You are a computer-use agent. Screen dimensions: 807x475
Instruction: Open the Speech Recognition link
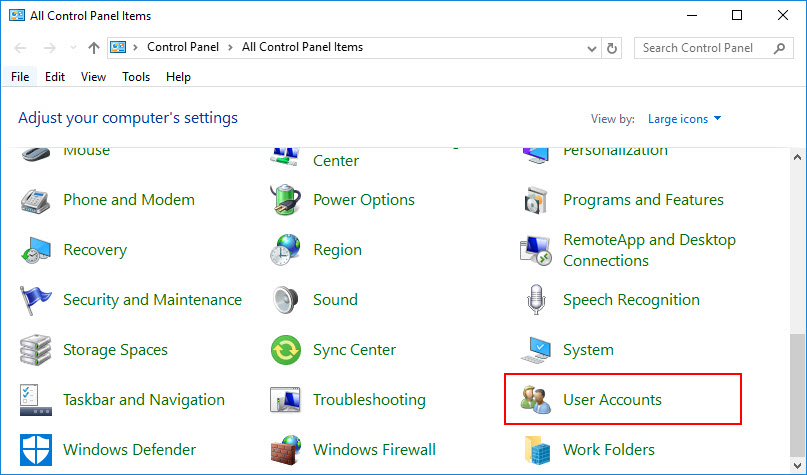click(x=631, y=300)
